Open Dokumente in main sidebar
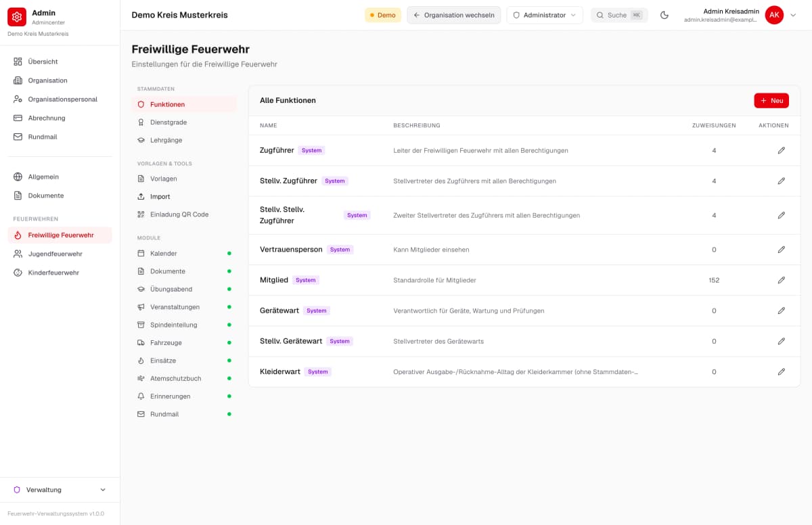The height and width of the screenshot is (525, 812). click(60, 196)
